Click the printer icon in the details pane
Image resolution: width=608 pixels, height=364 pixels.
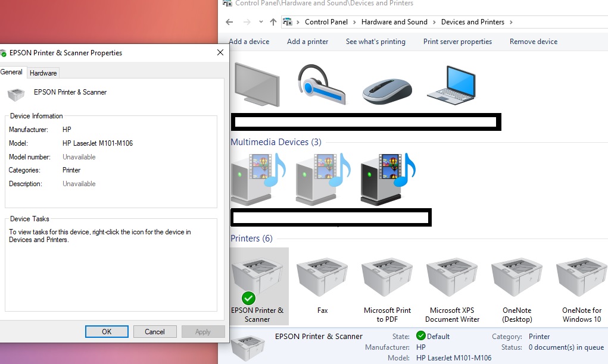248,347
